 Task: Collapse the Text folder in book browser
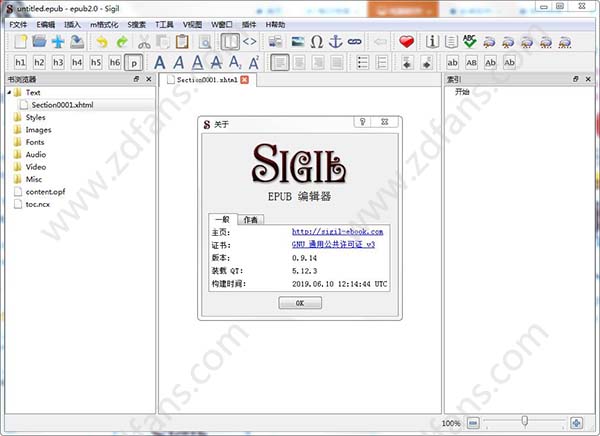click(x=9, y=92)
